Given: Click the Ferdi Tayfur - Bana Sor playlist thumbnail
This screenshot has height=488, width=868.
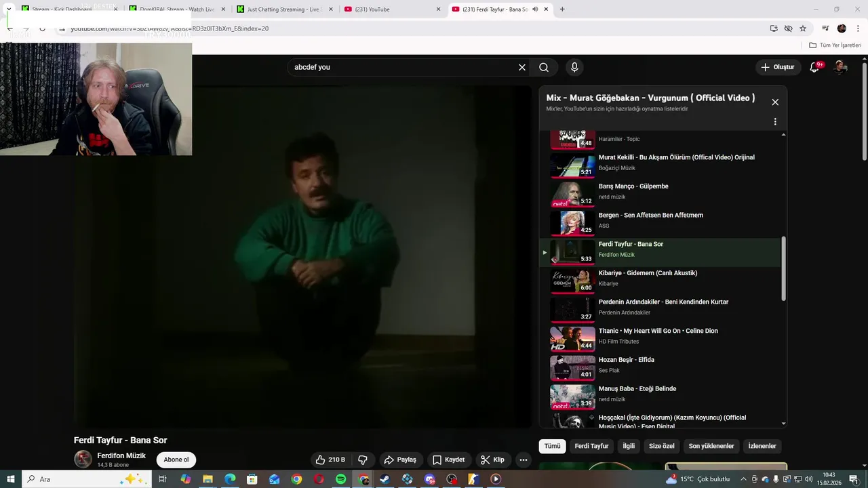Looking at the screenshot, I should pyautogui.click(x=572, y=252).
